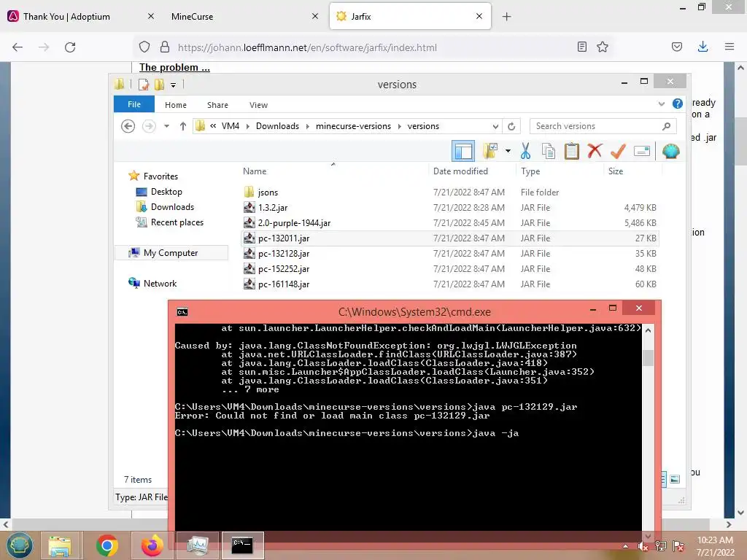Open the File menu in Explorer

click(134, 104)
